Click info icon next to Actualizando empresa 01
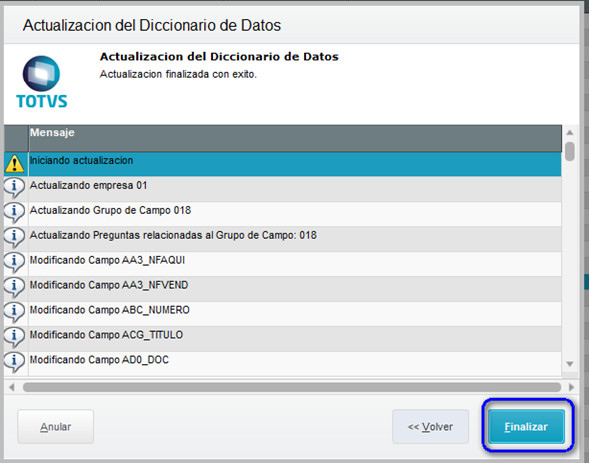 click(x=14, y=188)
